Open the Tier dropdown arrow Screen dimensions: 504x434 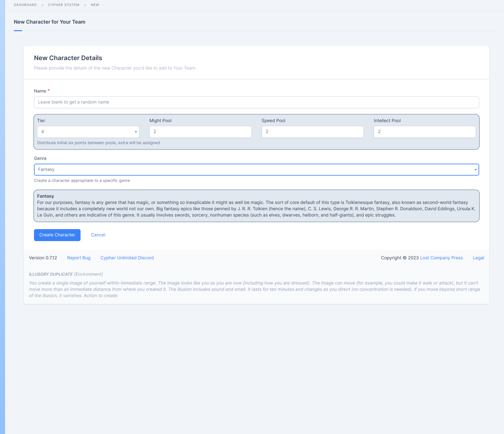pyautogui.click(x=136, y=132)
